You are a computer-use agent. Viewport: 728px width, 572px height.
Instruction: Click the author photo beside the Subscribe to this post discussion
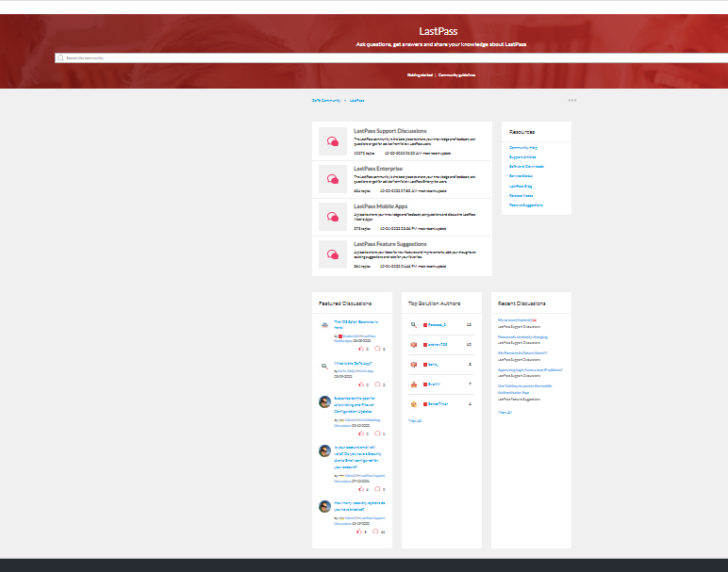(324, 401)
